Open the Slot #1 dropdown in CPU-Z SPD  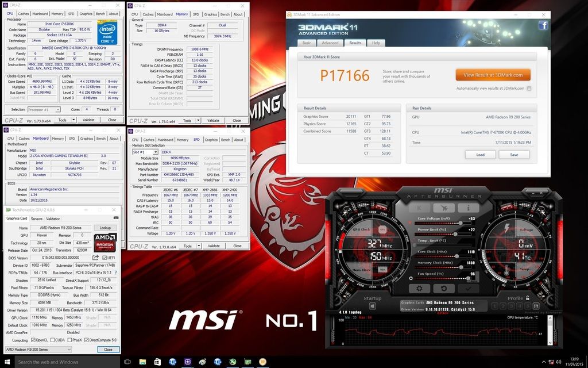[x=145, y=152]
